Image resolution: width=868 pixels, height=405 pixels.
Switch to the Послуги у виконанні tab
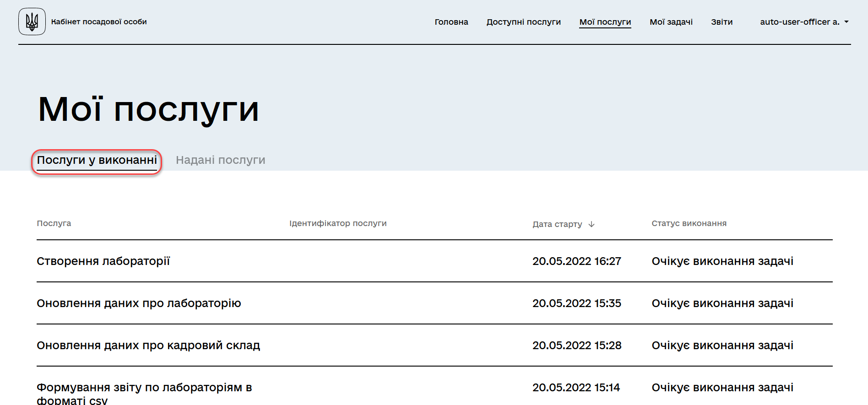(97, 160)
